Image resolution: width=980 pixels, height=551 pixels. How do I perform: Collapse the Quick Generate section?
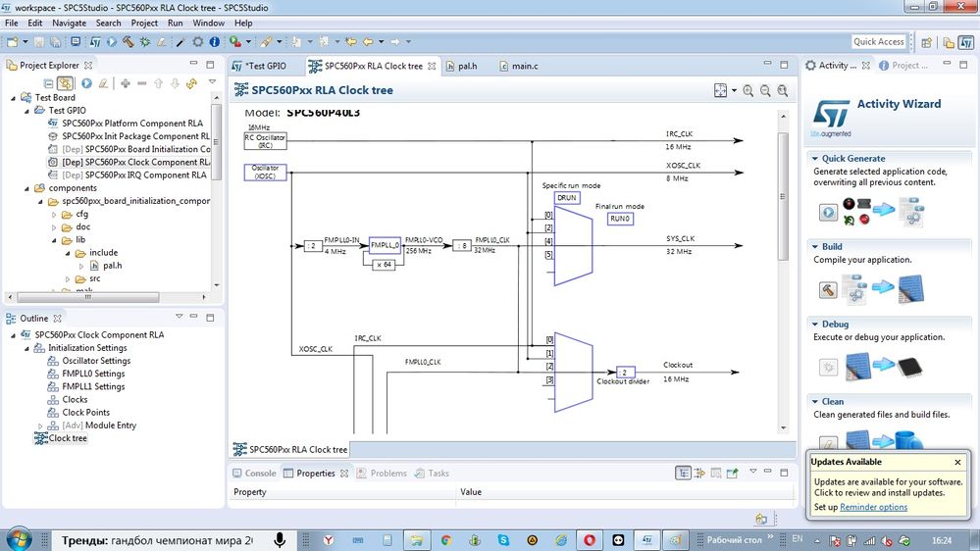[x=815, y=159]
